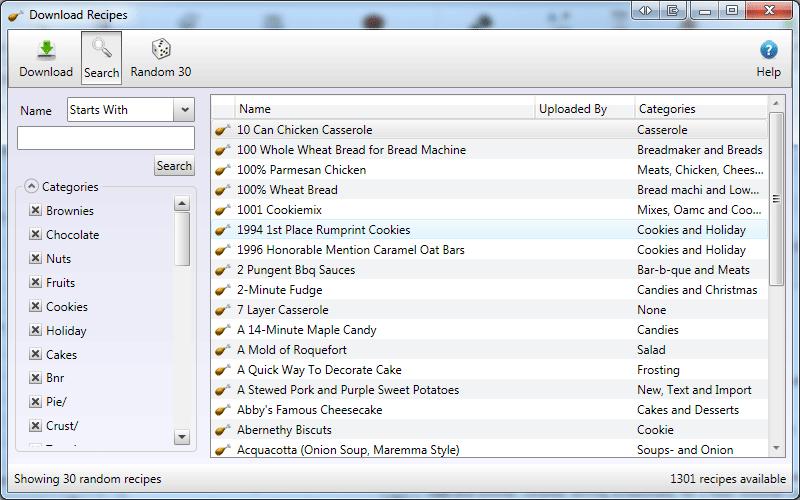
Task: Click category list scroll-down arrow
Action: pyautogui.click(x=182, y=437)
